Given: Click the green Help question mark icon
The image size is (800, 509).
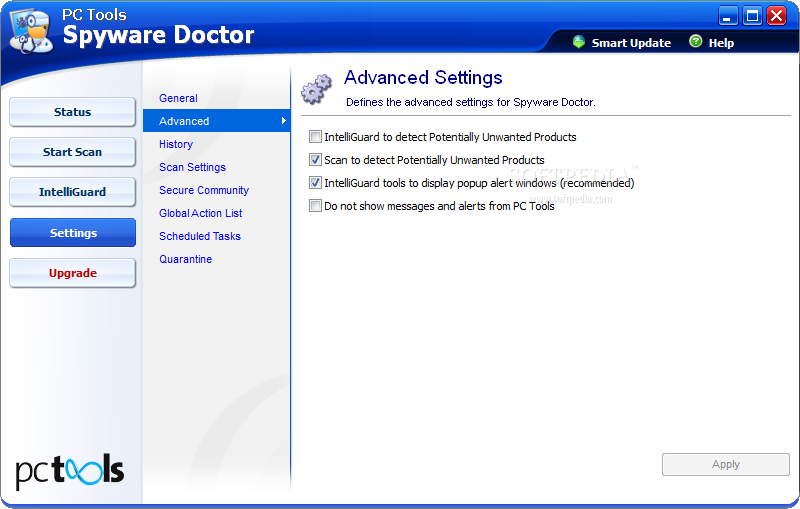Looking at the screenshot, I should click(x=695, y=41).
